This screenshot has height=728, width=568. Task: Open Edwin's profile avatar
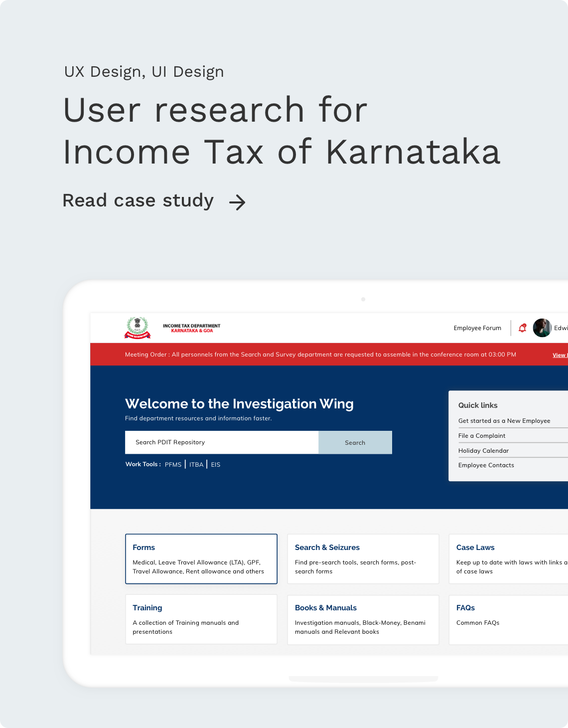click(542, 328)
